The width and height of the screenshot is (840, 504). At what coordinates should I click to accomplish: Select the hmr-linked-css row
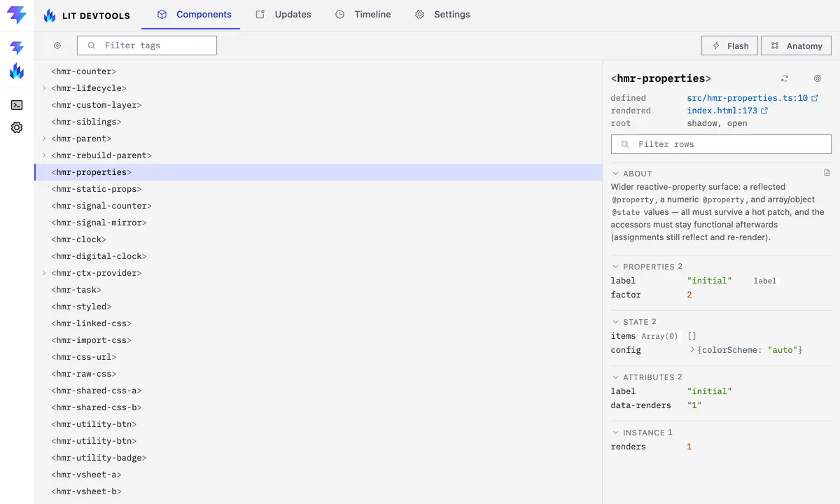tap(318, 323)
